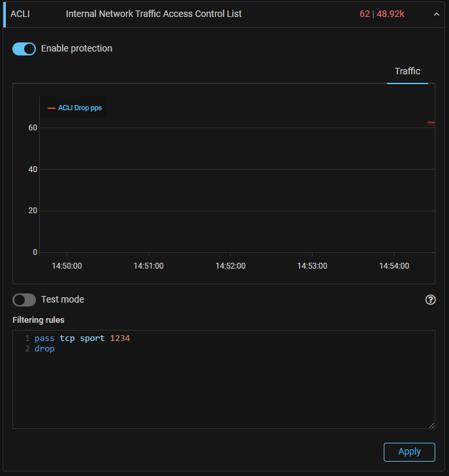Switch to the Traffic tab
Viewport: 449px width, 476px height.
(x=407, y=72)
